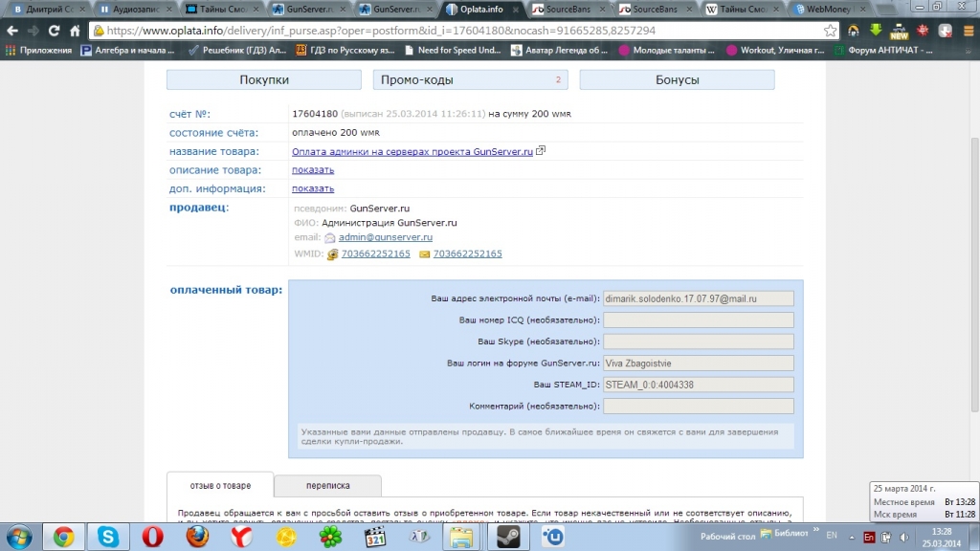The width and height of the screenshot is (980, 551).
Task: Open Firefox from the taskbar
Action: pyautogui.click(x=196, y=537)
